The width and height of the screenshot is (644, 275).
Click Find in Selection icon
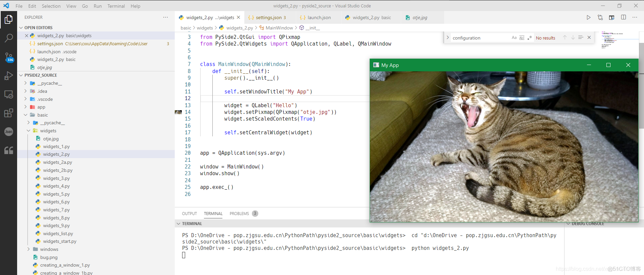pos(581,38)
